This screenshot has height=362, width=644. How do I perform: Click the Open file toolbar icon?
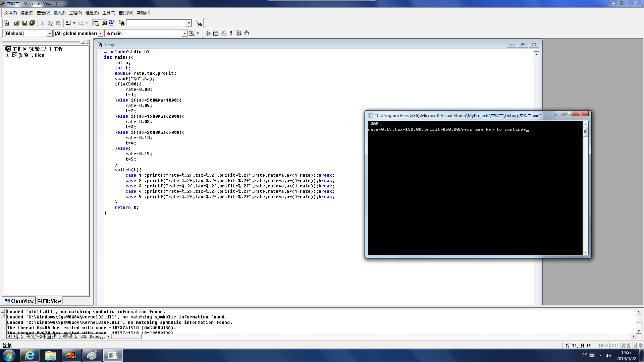[17, 23]
